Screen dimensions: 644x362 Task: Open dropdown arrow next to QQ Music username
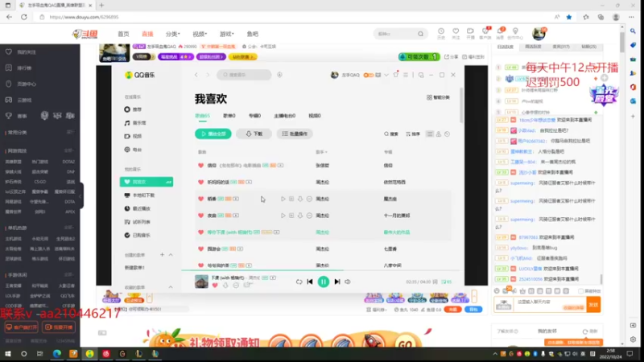[x=386, y=75]
